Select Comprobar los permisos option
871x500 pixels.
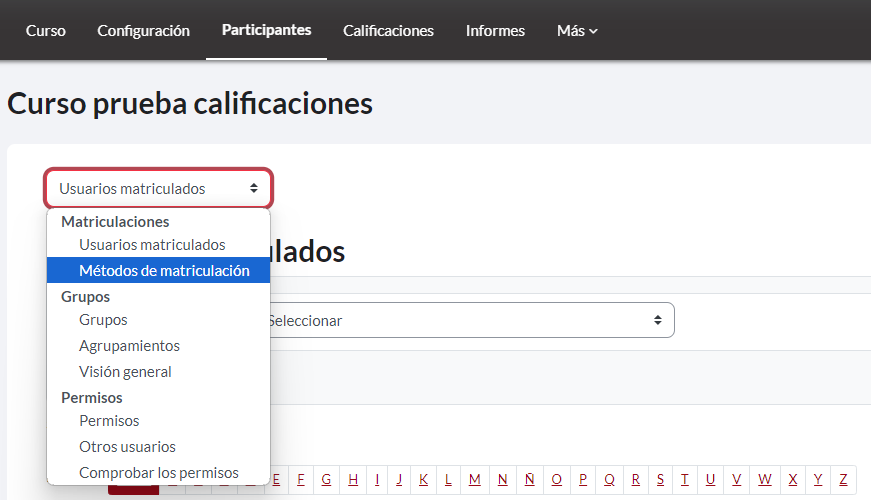[x=159, y=473]
